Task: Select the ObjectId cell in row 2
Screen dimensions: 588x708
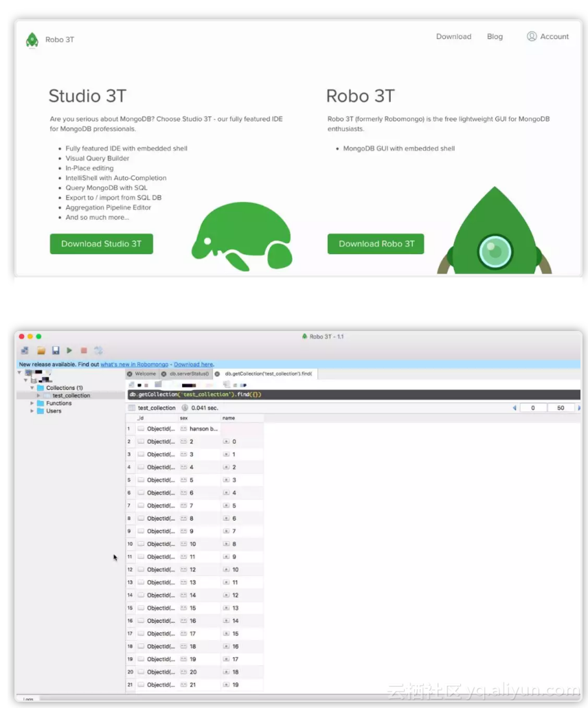Action: tap(156, 442)
